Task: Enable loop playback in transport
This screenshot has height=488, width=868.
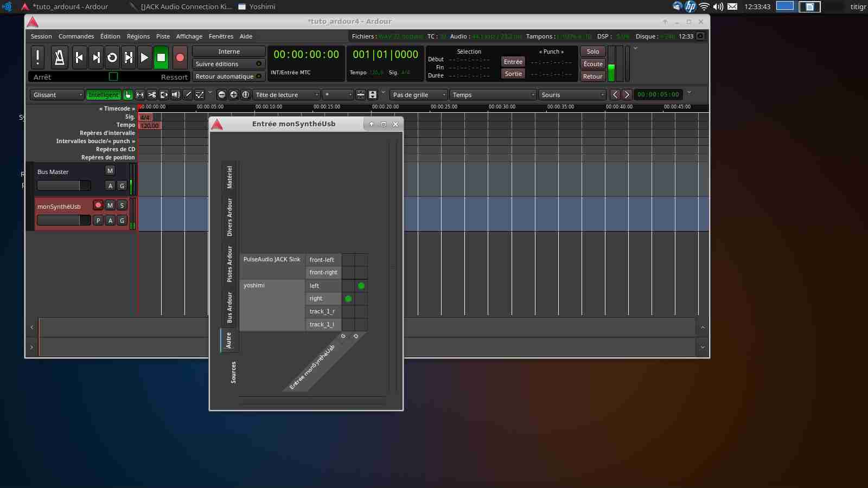Action: point(112,57)
